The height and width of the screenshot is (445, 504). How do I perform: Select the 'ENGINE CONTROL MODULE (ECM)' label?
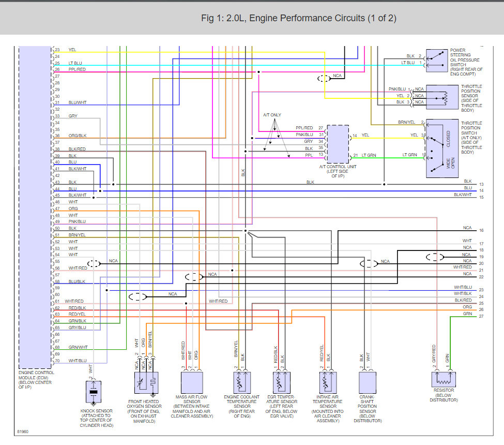pyautogui.click(x=36, y=380)
